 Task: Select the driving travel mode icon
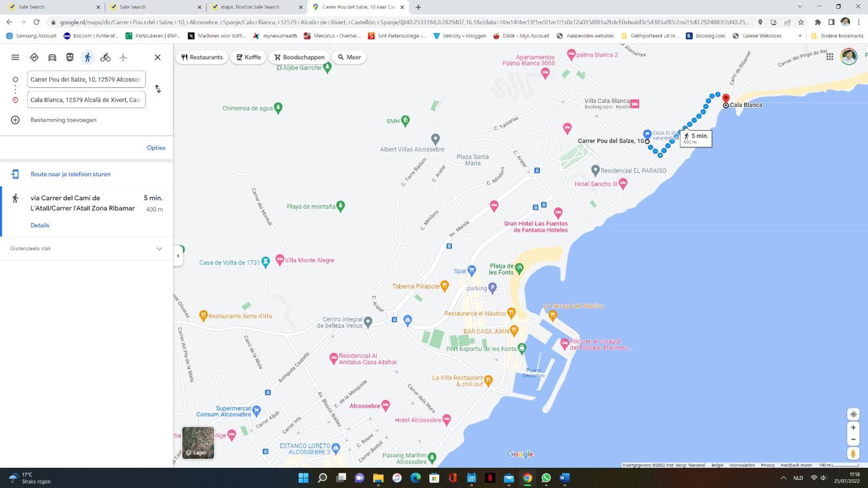point(52,57)
